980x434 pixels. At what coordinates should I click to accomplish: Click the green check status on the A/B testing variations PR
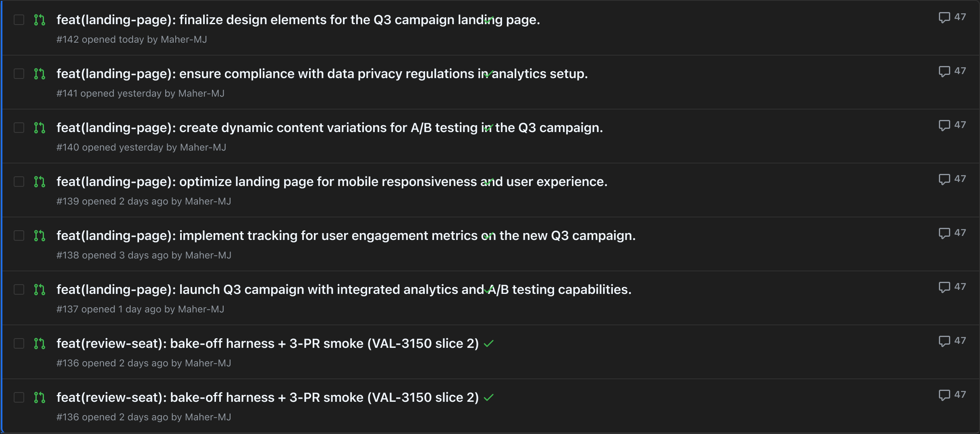[x=488, y=128]
